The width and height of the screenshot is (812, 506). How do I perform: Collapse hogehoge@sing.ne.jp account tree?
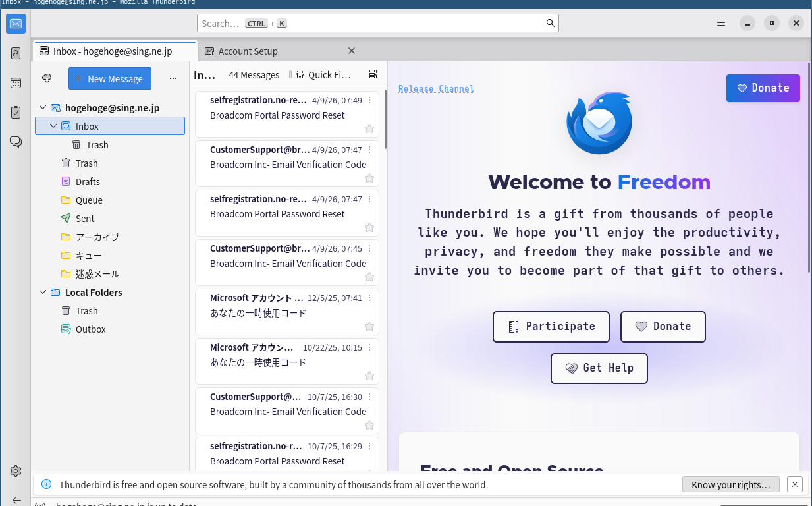tap(43, 107)
